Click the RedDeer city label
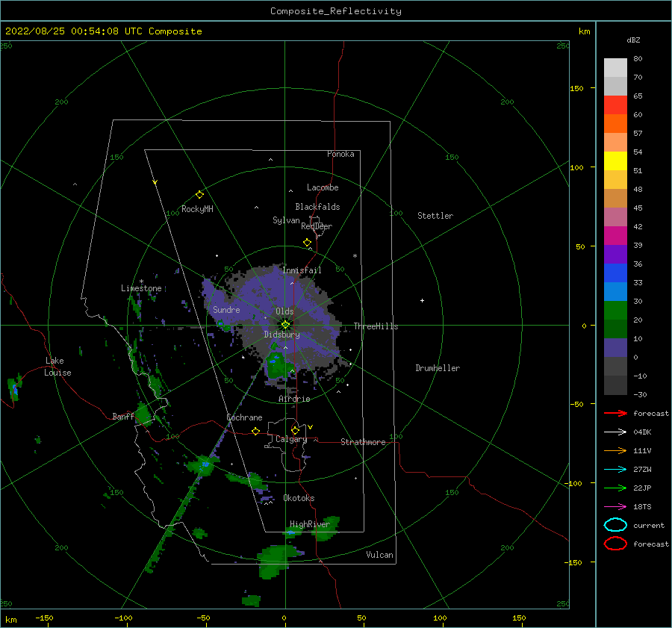The image size is (672, 628). click(x=317, y=226)
